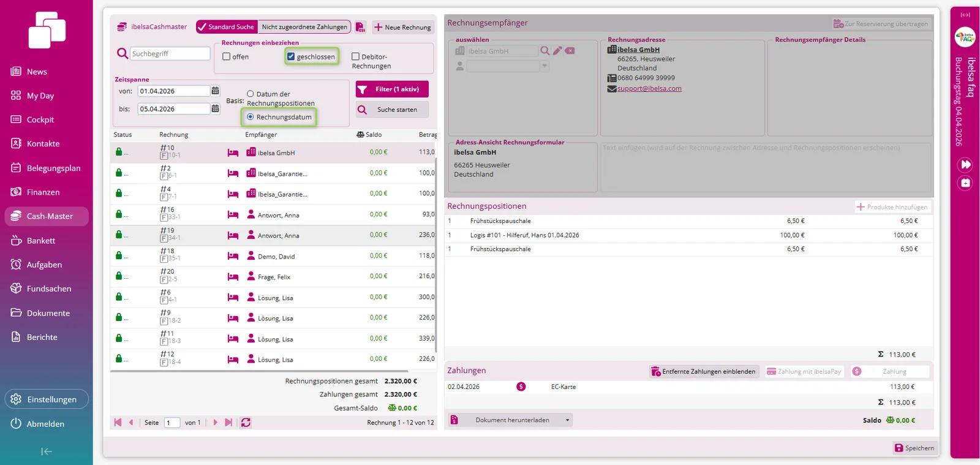The height and width of the screenshot is (465, 980).
Task: Click the search magnifier beside Suchbegriff
Action: tap(123, 54)
